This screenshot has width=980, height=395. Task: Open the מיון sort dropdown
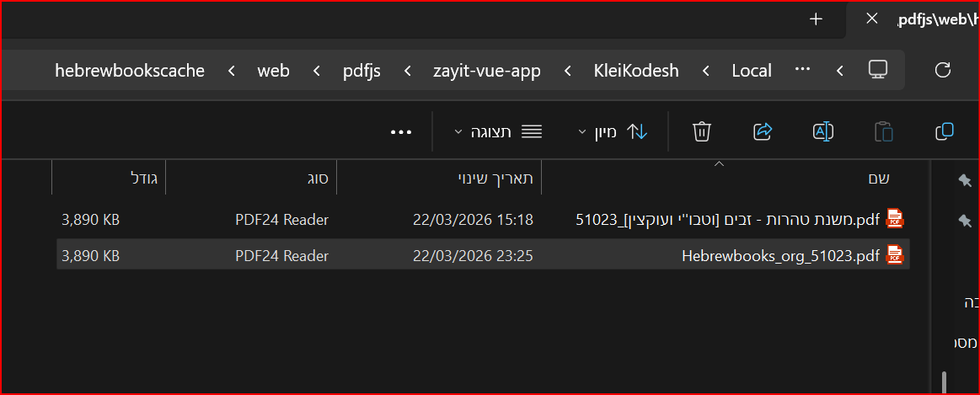click(613, 131)
